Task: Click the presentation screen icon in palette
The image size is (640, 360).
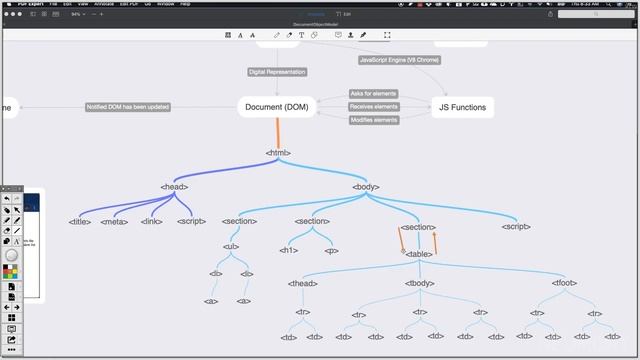Action: [x=11, y=329]
